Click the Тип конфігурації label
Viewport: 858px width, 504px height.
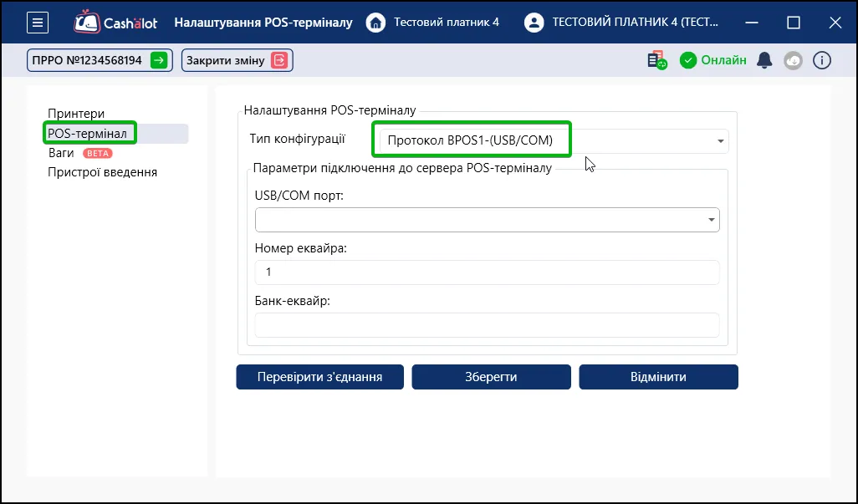297,139
